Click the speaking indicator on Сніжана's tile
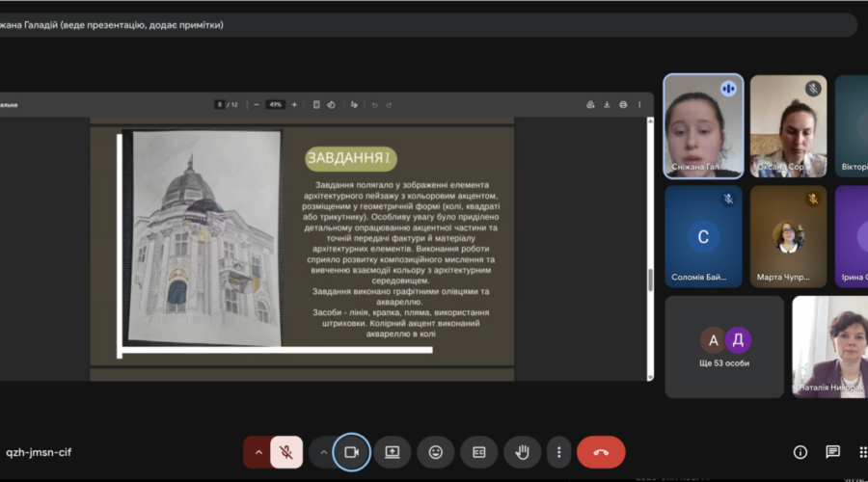 click(x=728, y=89)
